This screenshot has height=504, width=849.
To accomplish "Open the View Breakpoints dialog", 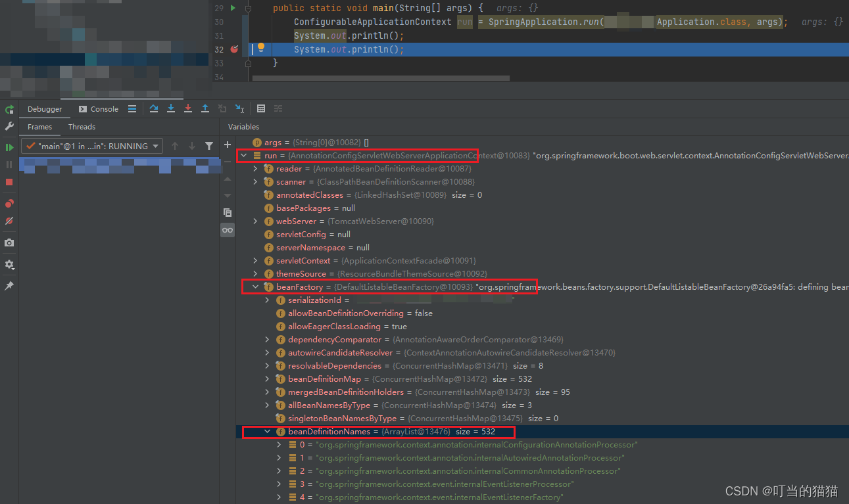I will point(9,204).
